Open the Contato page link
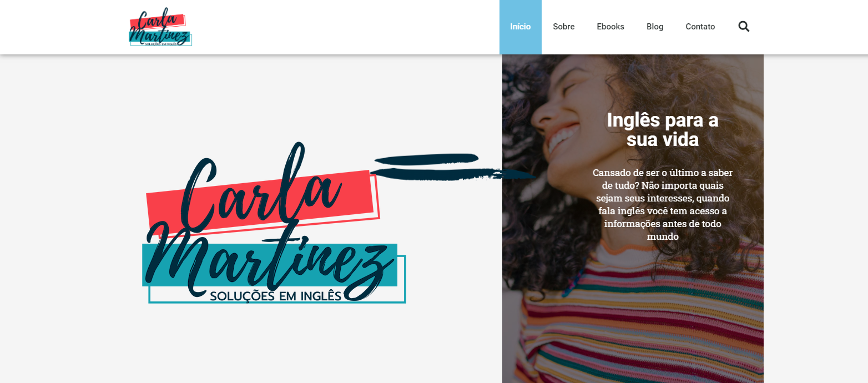The width and height of the screenshot is (868, 383). 700,27
